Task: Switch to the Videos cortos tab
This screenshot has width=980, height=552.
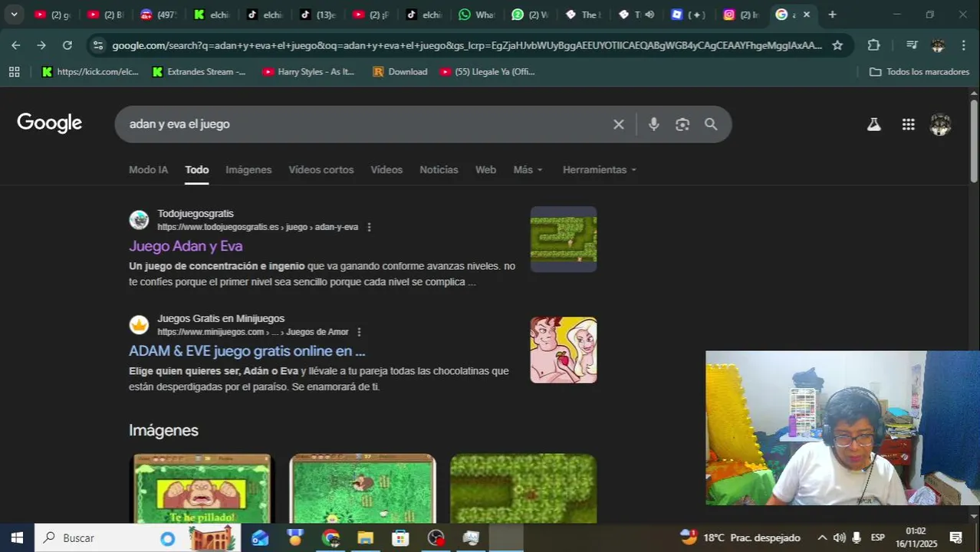Action: pyautogui.click(x=321, y=169)
